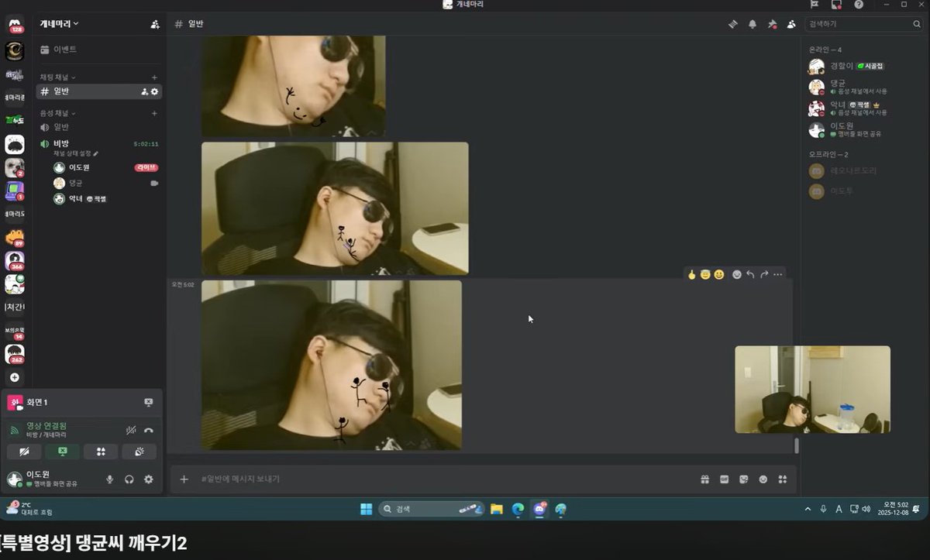Toggle the green screen share button
Viewport: 930px width, 560px height.
coord(63,452)
